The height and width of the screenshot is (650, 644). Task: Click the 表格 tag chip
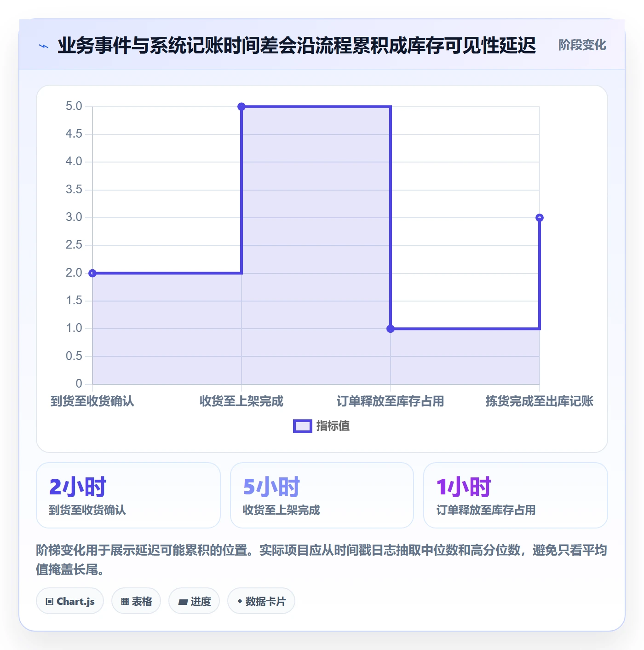pos(136,601)
